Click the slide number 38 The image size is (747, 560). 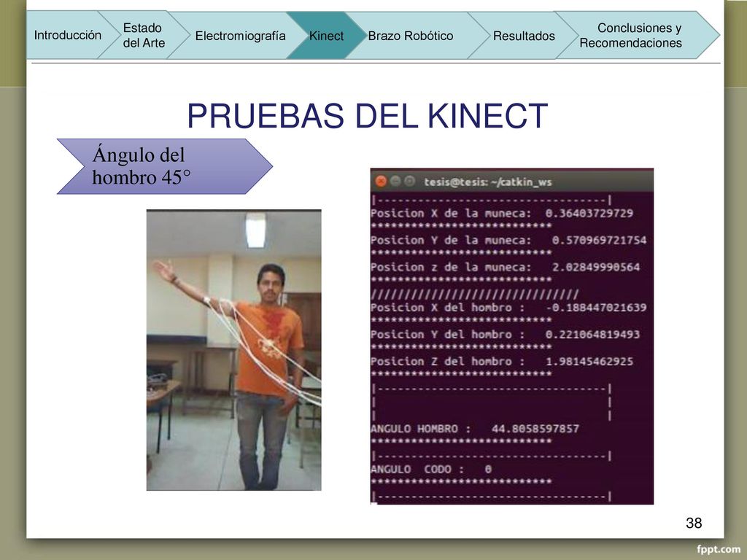click(x=694, y=523)
